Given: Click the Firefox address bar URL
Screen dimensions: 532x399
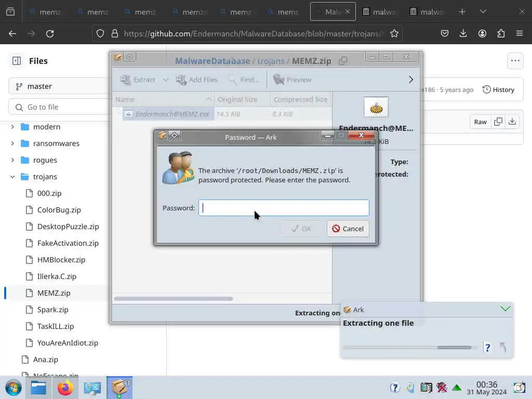Looking at the screenshot, I should click(x=254, y=34).
